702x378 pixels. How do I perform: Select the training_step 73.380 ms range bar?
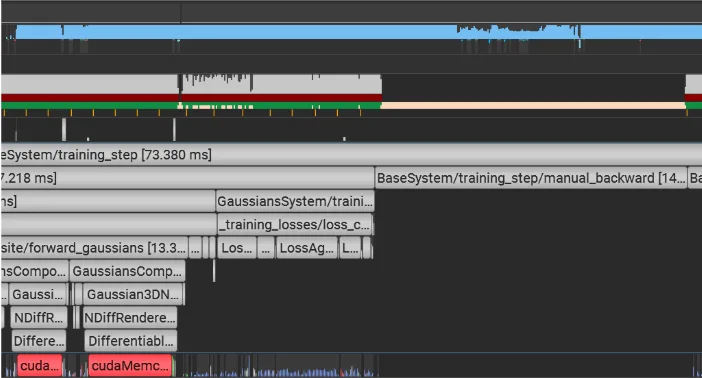tap(351, 155)
